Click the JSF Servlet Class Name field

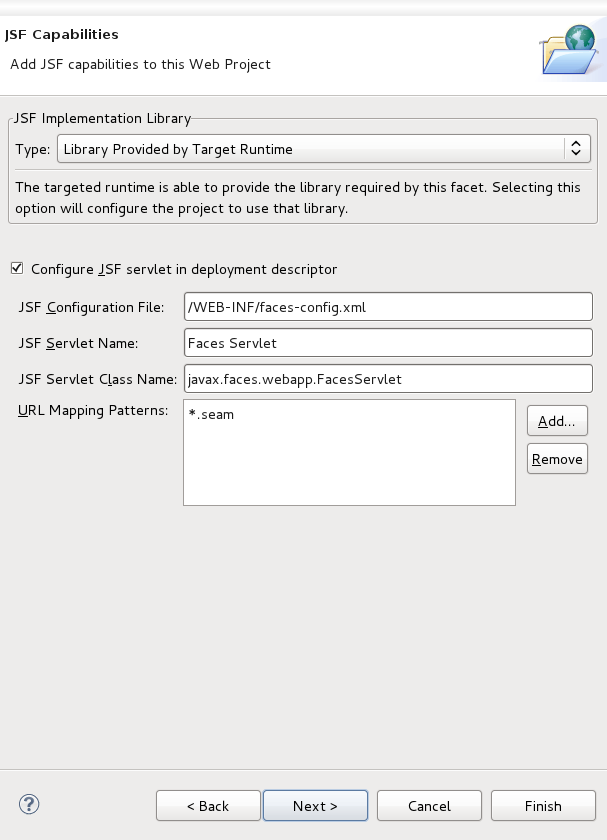(x=388, y=379)
